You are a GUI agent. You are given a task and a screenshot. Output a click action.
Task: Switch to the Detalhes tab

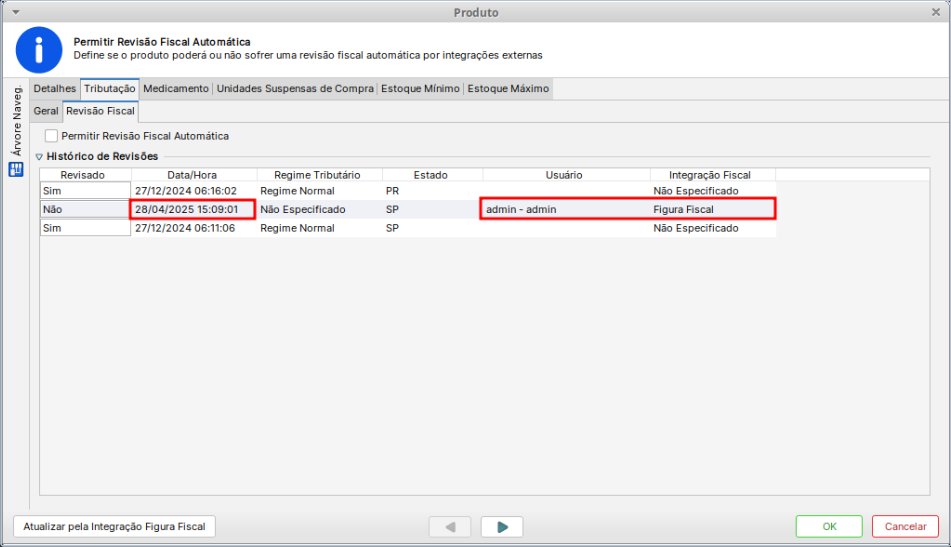pyautogui.click(x=54, y=89)
